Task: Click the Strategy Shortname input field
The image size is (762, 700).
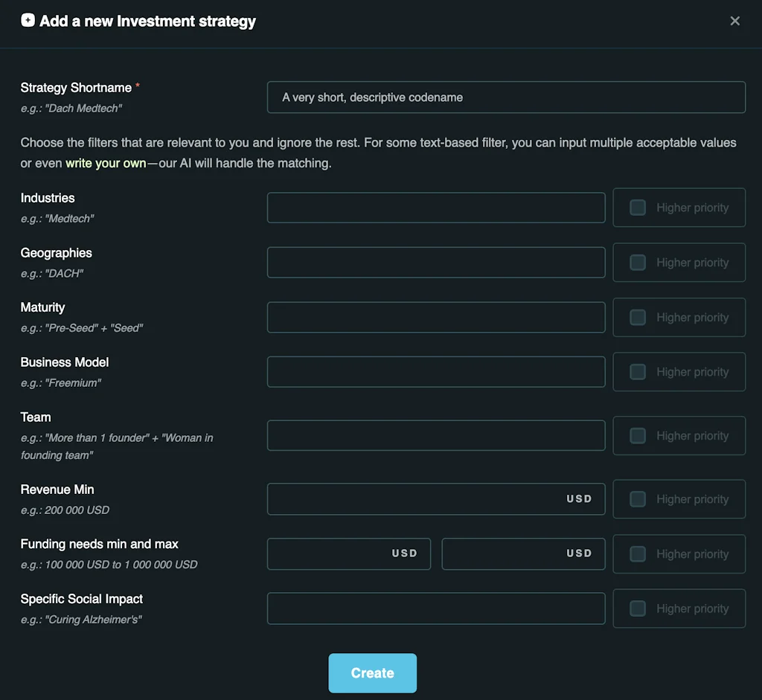Action: click(x=506, y=97)
